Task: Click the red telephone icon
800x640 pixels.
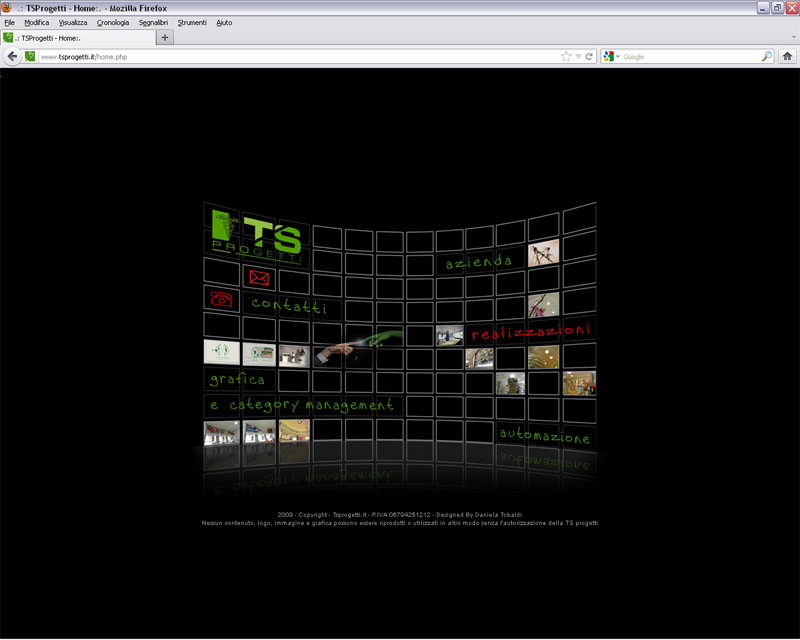Action: pyautogui.click(x=221, y=298)
